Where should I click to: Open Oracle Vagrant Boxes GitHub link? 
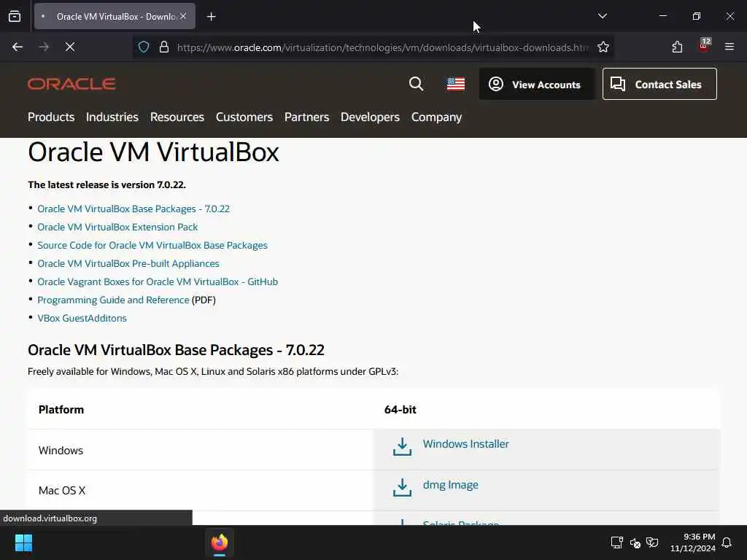(x=158, y=282)
